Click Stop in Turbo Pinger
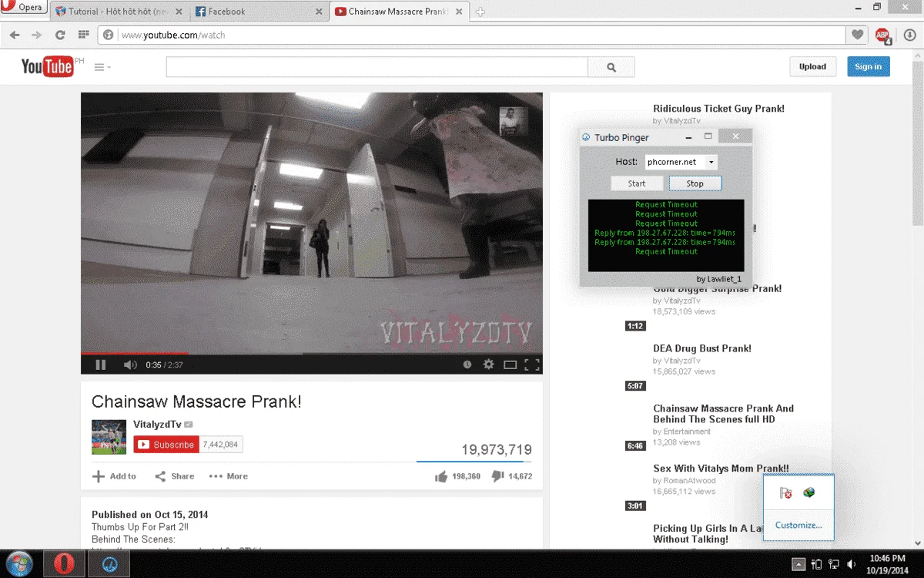 tap(695, 183)
